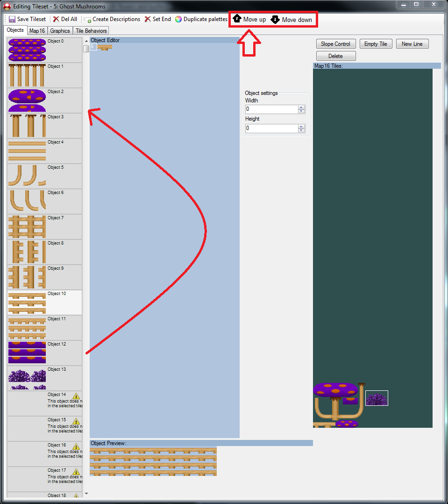Click the Move down arrow icon
The height and width of the screenshot is (504, 448).
click(x=275, y=20)
